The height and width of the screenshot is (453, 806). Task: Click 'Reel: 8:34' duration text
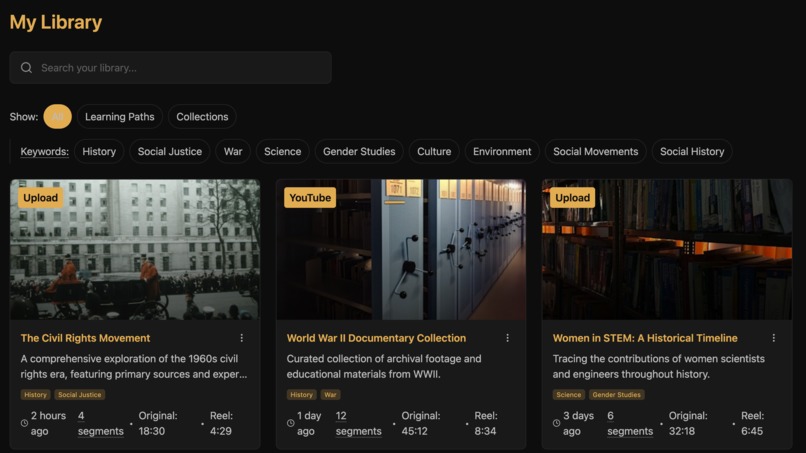tap(486, 423)
